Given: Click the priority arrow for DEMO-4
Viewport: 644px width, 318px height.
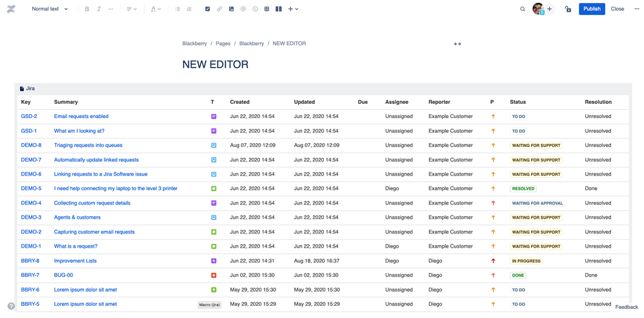Looking at the screenshot, I should click(493, 203).
